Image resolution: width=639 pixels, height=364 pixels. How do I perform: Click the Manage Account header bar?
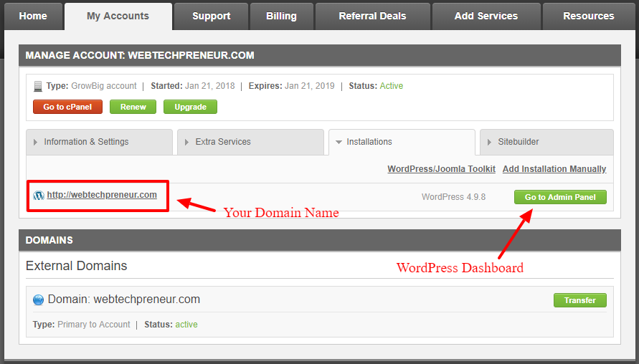(x=320, y=55)
